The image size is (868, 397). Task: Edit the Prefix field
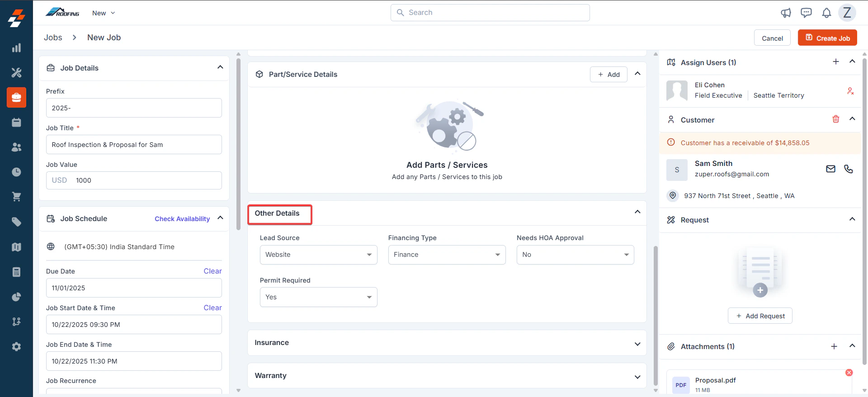pyautogui.click(x=134, y=108)
